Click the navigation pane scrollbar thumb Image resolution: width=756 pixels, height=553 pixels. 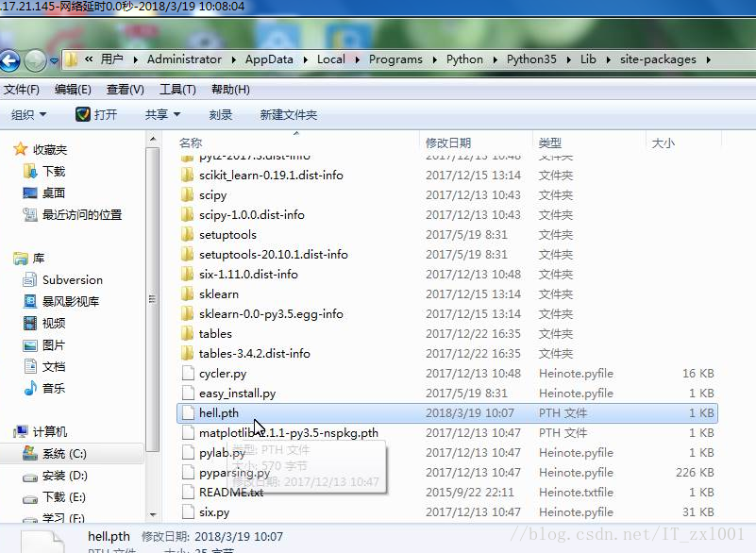(x=153, y=300)
